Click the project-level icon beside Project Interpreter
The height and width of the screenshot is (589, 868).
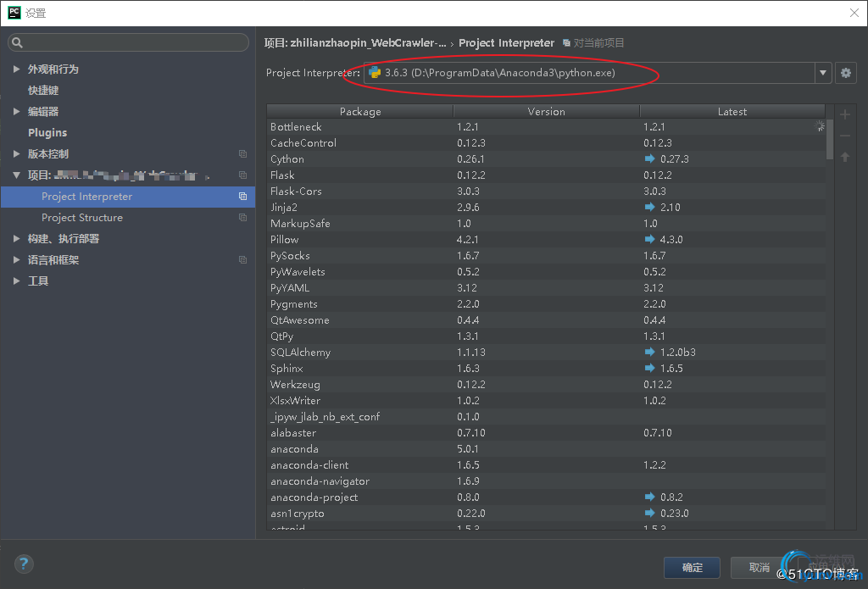tap(242, 197)
